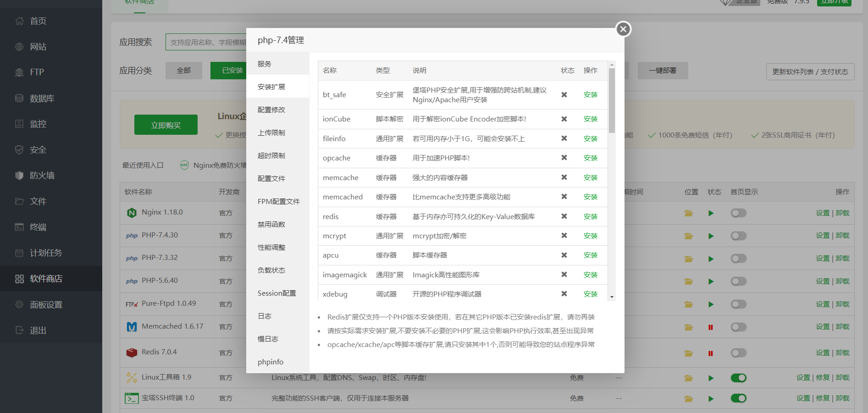Turn on the toggle for PHP-7.4.30

pos(738,236)
